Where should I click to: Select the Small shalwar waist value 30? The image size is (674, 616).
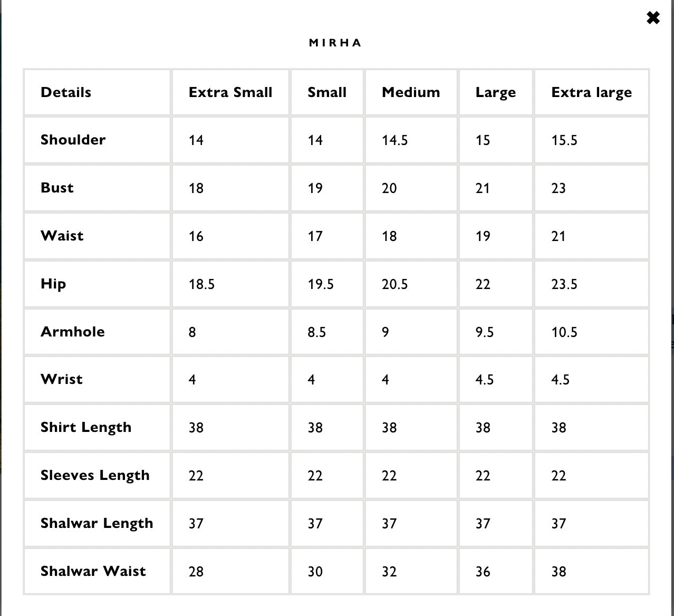point(315,572)
